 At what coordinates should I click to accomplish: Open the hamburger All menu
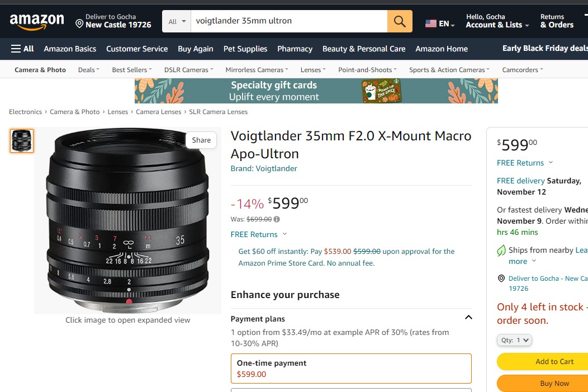pyautogui.click(x=22, y=49)
